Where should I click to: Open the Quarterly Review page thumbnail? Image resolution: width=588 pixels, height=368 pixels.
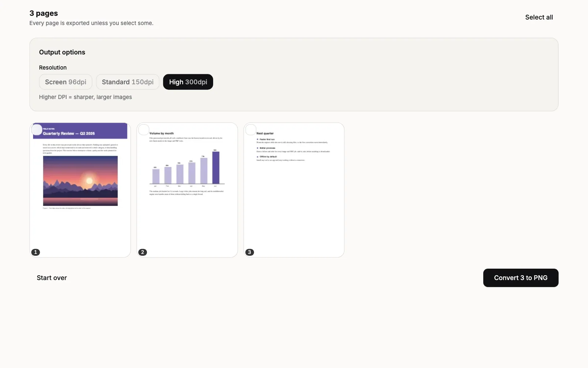[80, 190]
